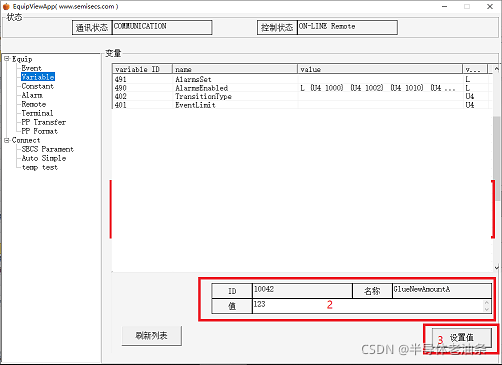The image size is (502, 365).
Task: Sort by the name column header
Action: pos(235,69)
